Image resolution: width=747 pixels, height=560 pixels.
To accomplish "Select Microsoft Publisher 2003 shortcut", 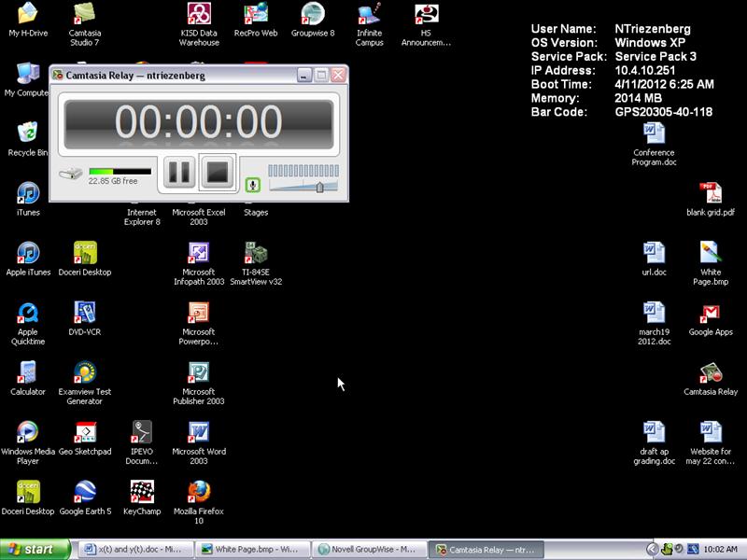I will coord(199,383).
